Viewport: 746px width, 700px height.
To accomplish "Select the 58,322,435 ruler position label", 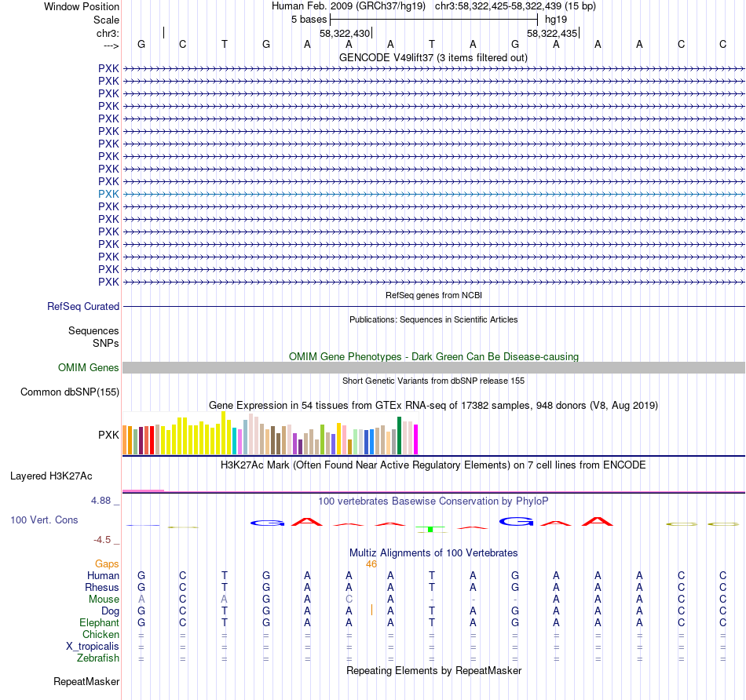I will point(552,33).
